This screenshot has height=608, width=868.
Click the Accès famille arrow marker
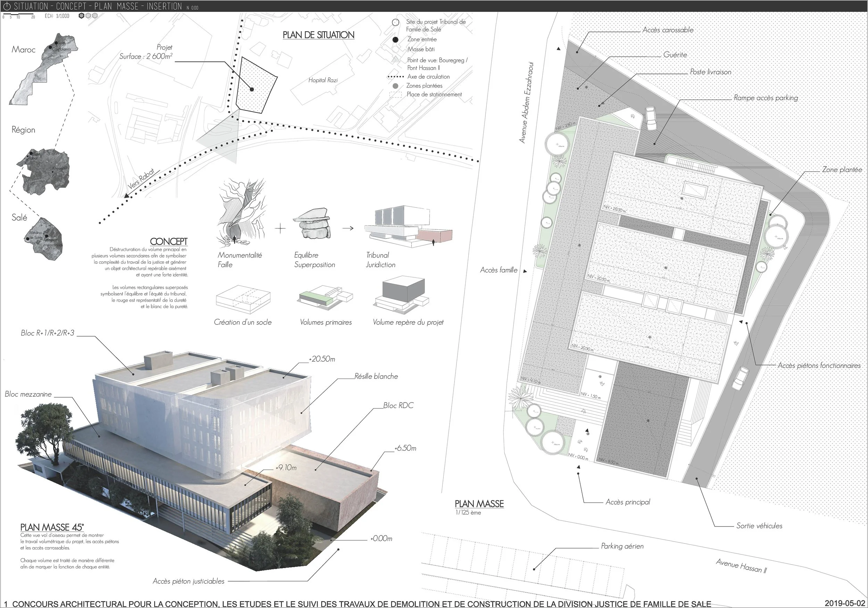[x=525, y=271]
